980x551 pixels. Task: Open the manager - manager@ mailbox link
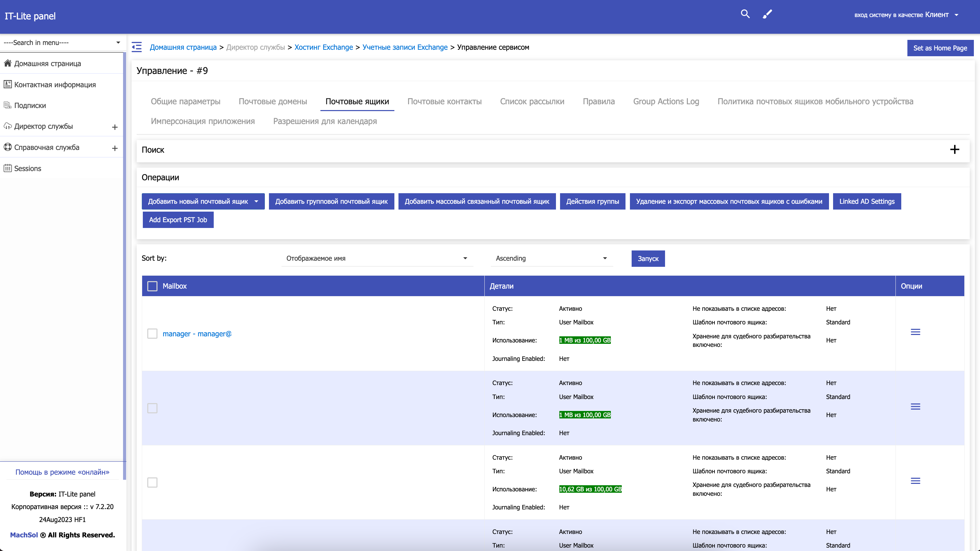(x=197, y=334)
